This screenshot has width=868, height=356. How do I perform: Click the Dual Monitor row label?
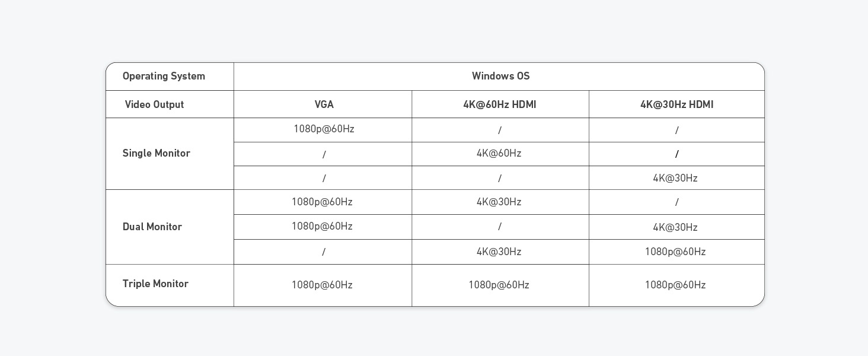coord(152,227)
